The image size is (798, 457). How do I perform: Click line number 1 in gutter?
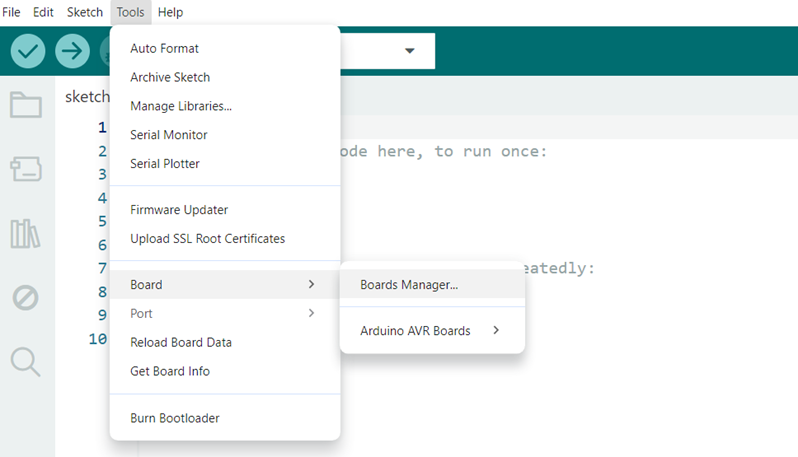(x=102, y=127)
